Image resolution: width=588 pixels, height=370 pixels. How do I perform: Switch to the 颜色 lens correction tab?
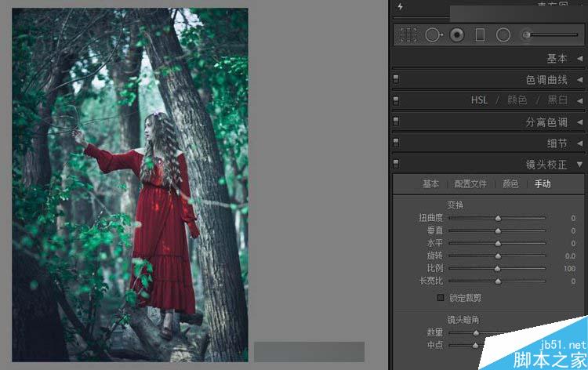tap(510, 183)
